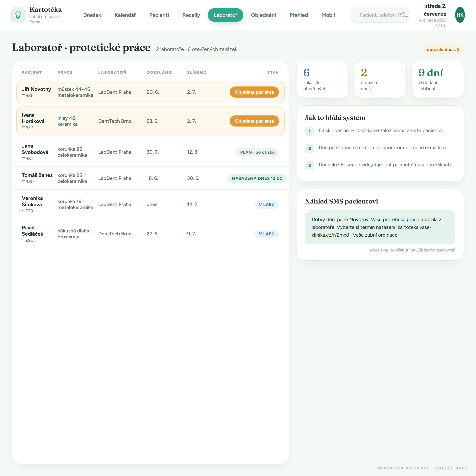Open the Recally tab
The height and width of the screenshot is (476, 476).
pyautogui.click(x=191, y=15)
